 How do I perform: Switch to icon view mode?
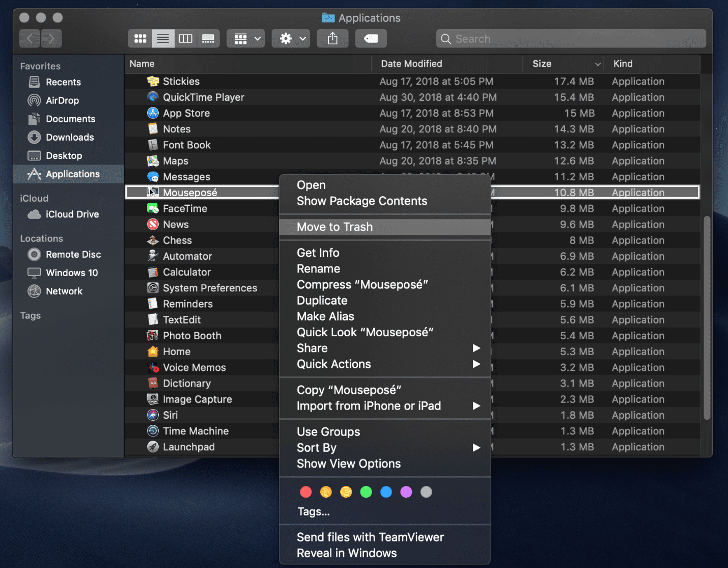[x=140, y=38]
